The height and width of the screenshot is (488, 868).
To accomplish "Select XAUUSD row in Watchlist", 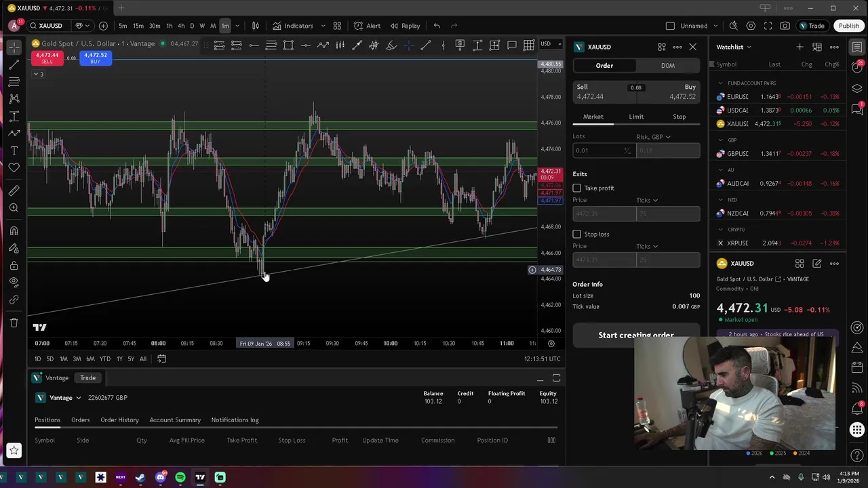I will [x=778, y=124].
